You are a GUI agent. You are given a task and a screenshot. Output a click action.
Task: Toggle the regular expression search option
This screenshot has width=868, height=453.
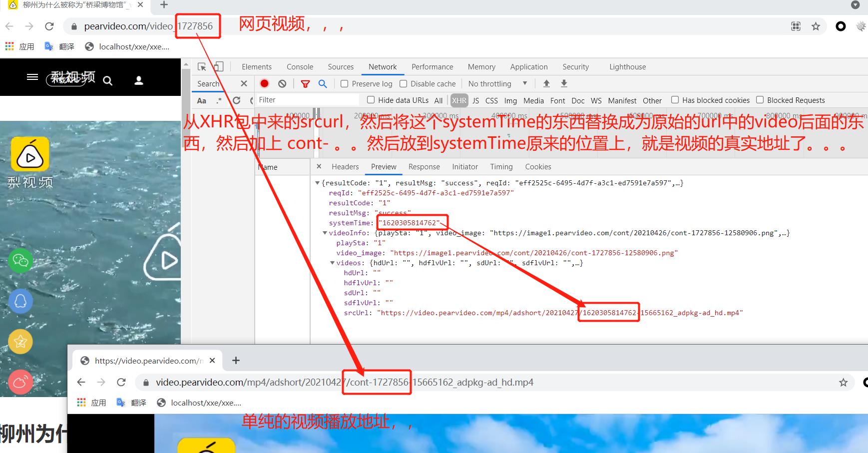(219, 100)
